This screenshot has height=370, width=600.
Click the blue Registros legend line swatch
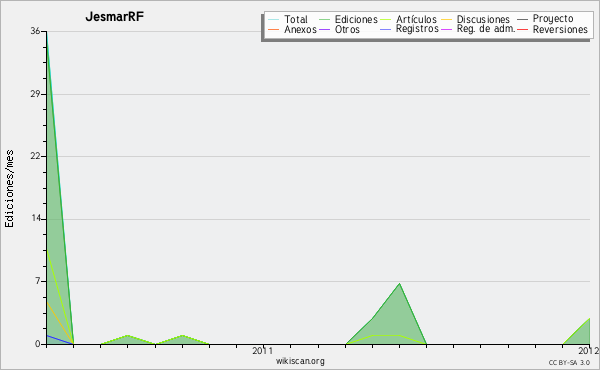pyautogui.click(x=385, y=29)
